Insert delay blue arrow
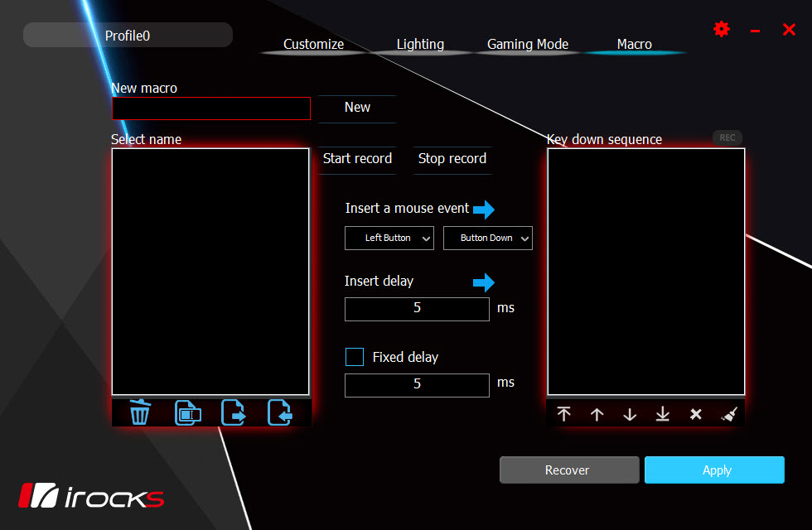Image resolution: width=812 pixels, height=530 pixels. [484, 282]
